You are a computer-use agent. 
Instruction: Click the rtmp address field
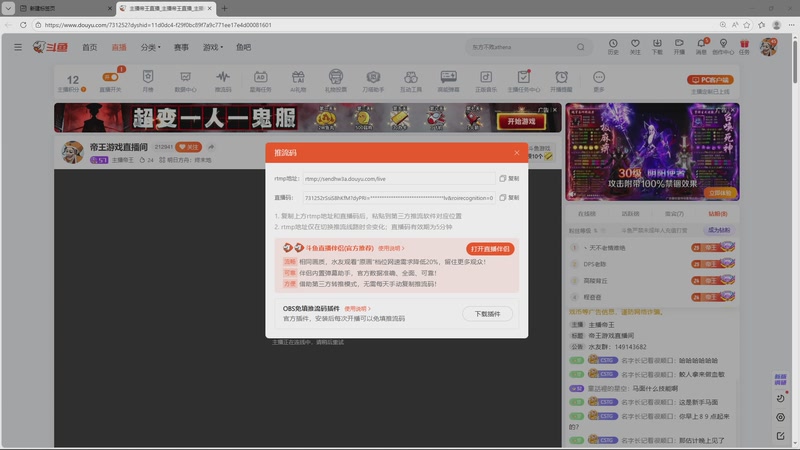[398, 179]
